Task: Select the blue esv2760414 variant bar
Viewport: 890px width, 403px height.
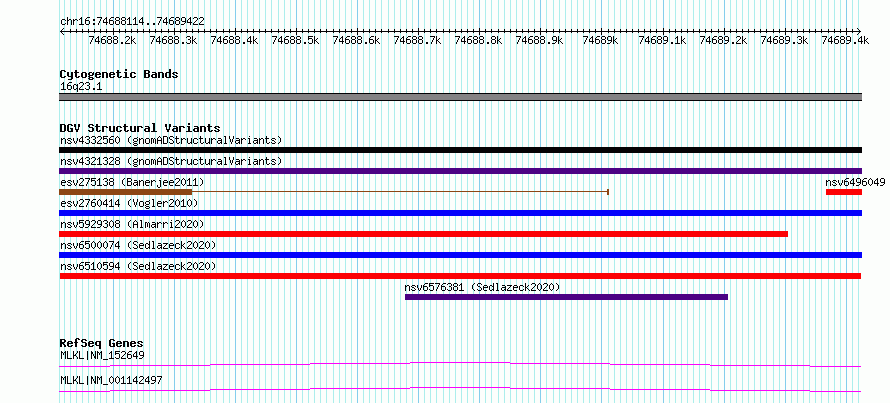Action: pyautogui.click(x=461, y=213)
